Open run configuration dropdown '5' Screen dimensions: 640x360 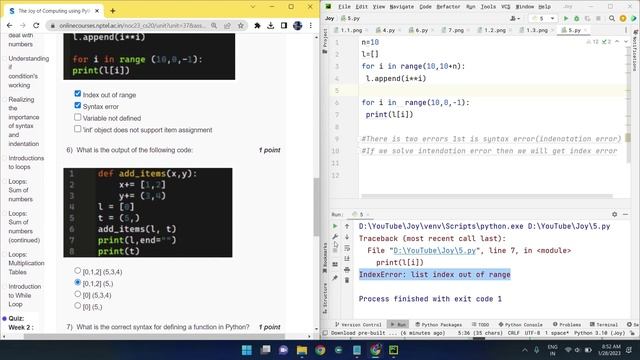(x=543, y=18)
